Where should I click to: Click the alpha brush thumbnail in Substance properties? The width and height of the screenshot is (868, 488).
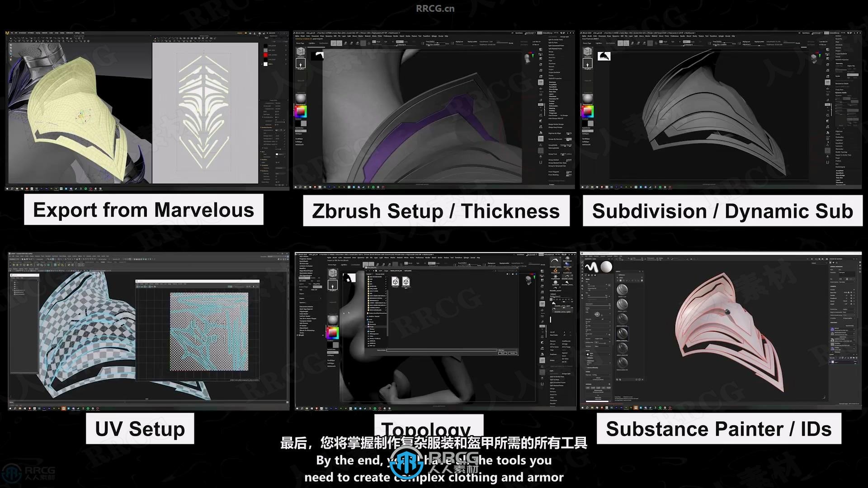pyautogui.click(x=588, y=354)
